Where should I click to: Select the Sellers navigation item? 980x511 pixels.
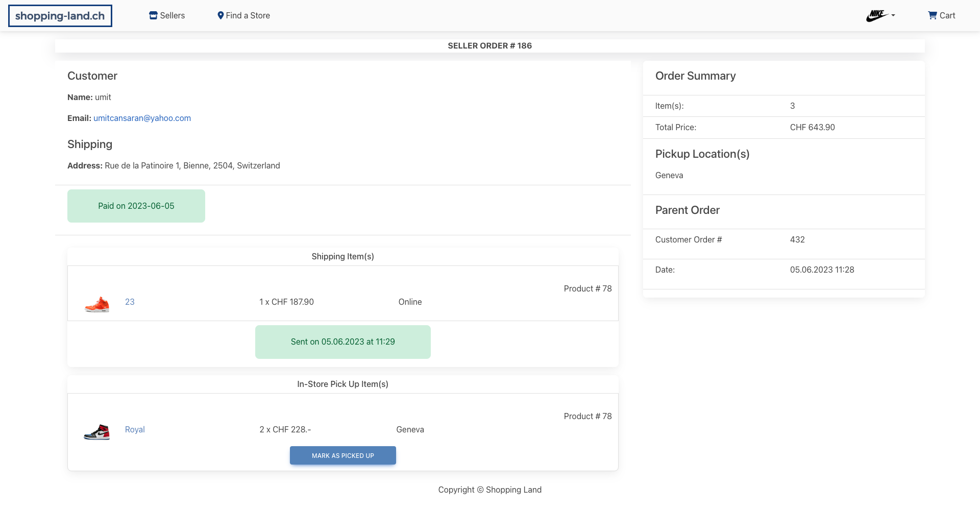(171, 15)
